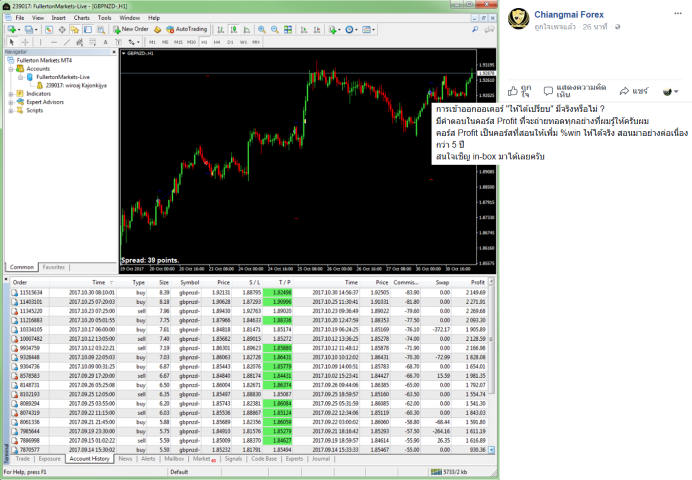This screenshot has height=480, width=692.
Task: Switch timeframe to D1
Action: click(230, 42)
